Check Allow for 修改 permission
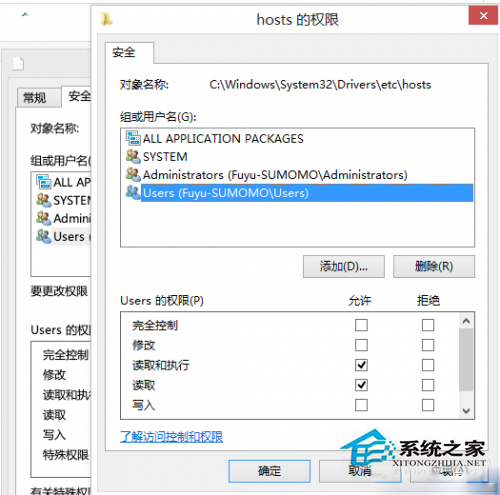 click(361, 345)
